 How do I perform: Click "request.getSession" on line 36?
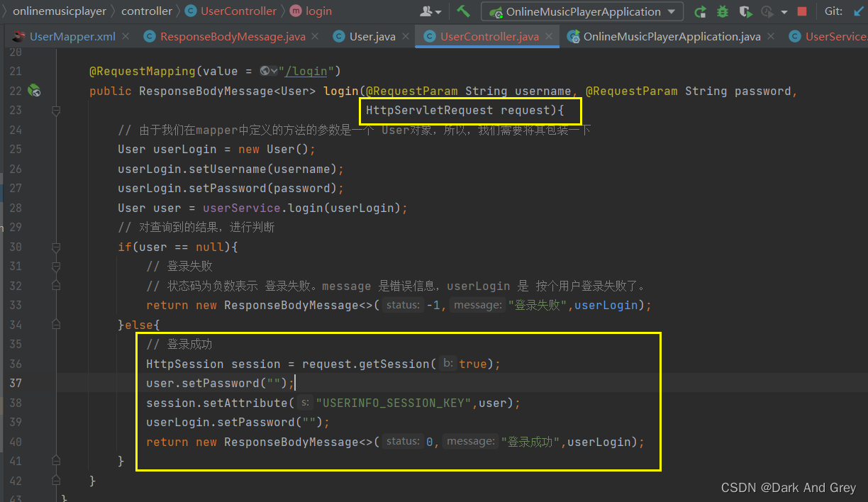pos(366,364)
